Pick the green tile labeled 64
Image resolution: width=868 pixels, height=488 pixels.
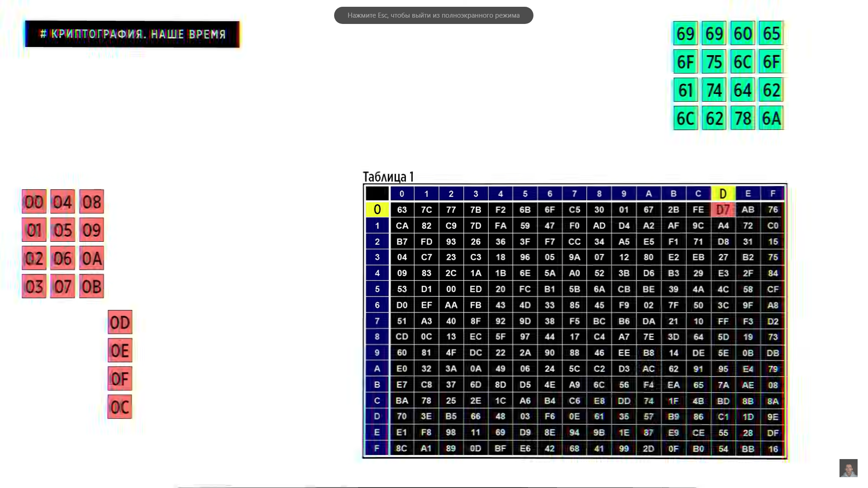743,90
